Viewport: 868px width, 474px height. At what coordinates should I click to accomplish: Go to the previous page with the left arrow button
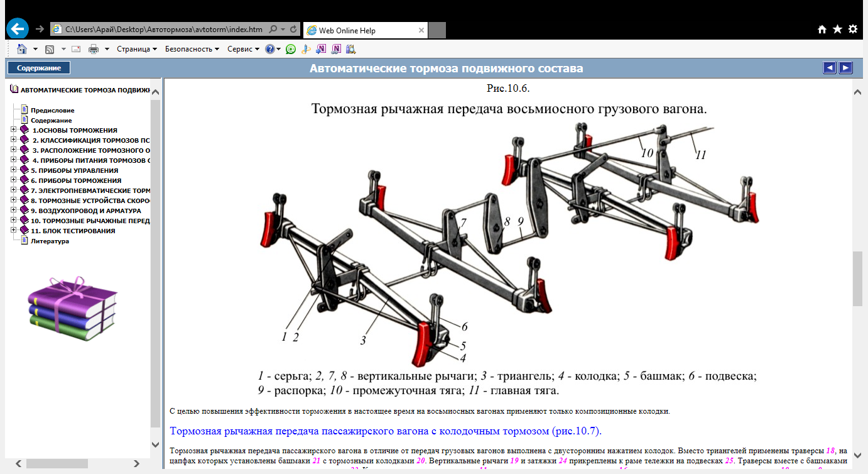830,68
